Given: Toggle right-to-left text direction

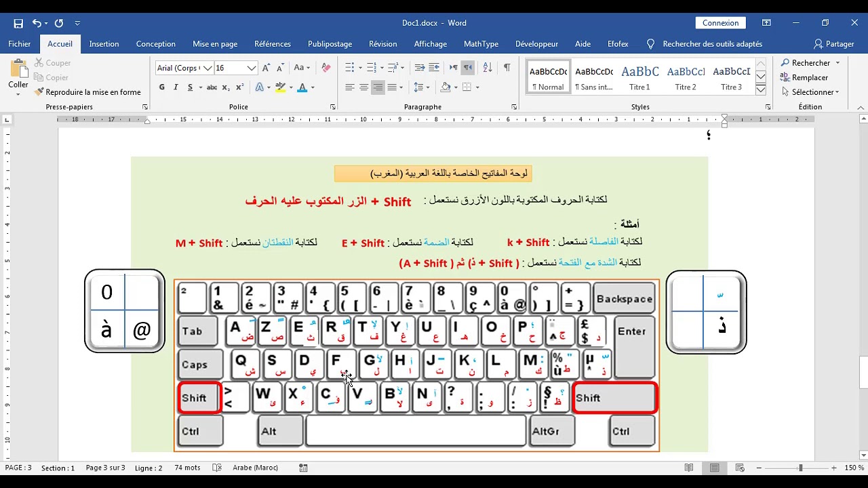Looking at the screenshot, I should (x=467, y=68).
